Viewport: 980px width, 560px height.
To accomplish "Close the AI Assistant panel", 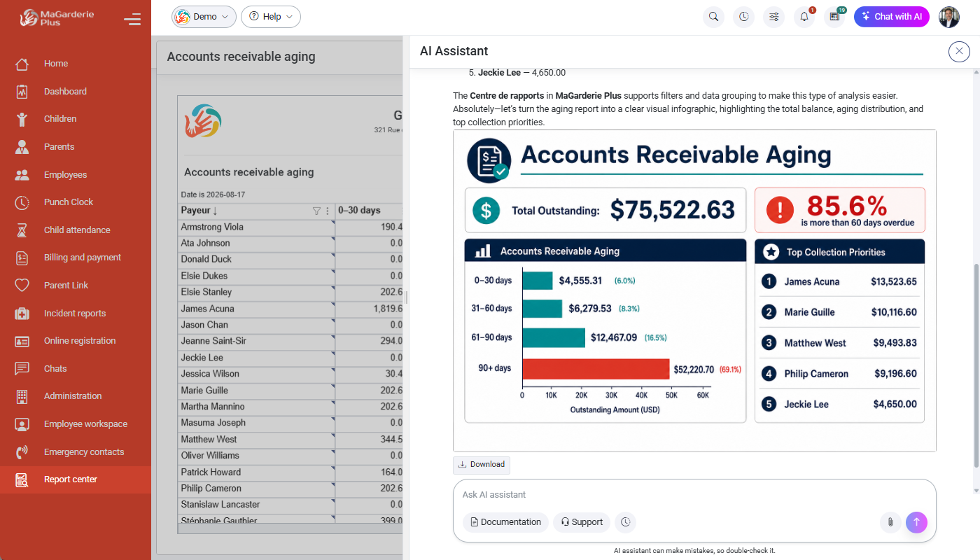I will click(x=959, y=51).
